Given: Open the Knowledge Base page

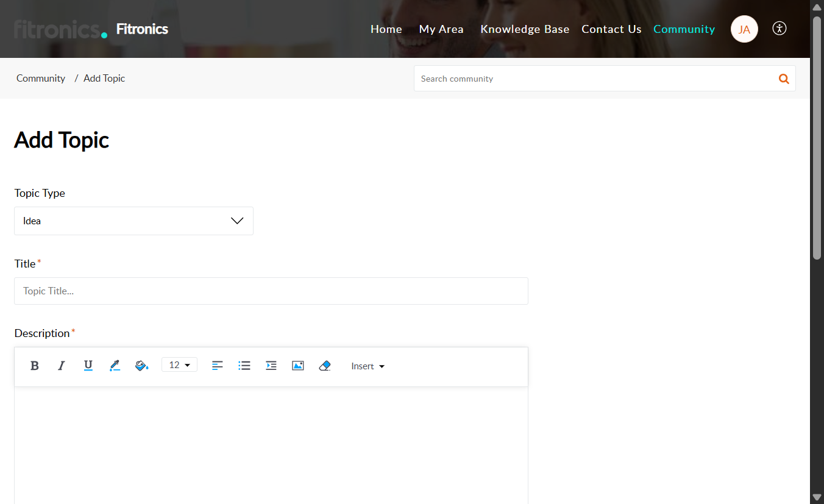Looking at the screenshot, I should pos(525,29).
